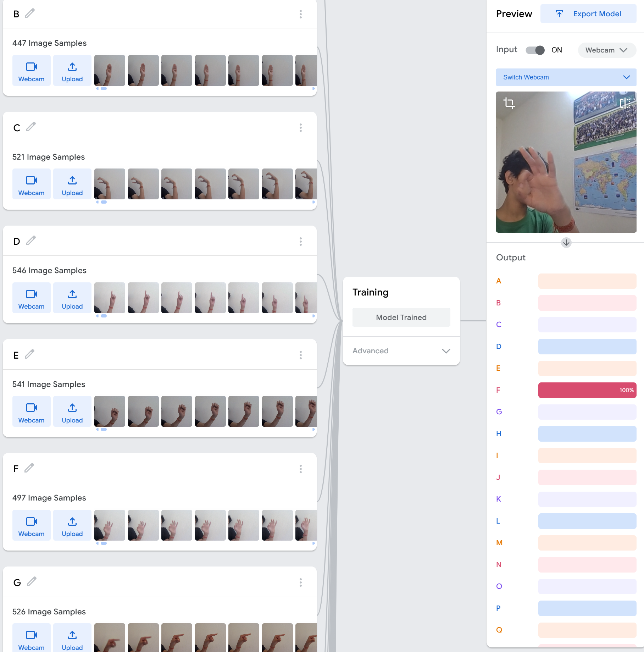Viewport: 644px width, 652px height.
Task: Click the Output heading text
Action: (x=511, y=258)
